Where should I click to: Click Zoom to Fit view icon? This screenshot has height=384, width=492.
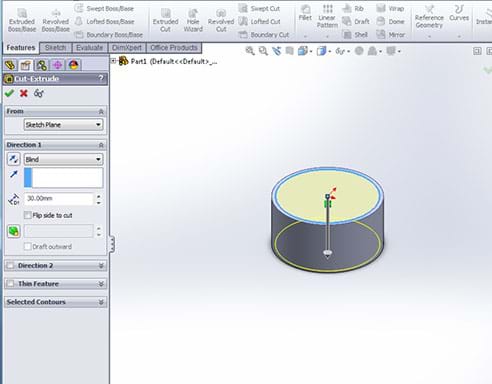[x=250, y=51]
